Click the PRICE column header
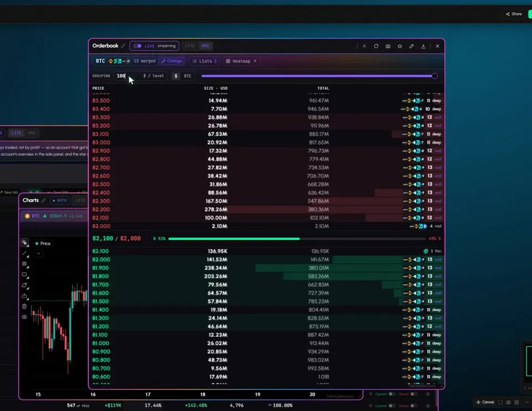Viewport: 532px width, 411px height. (98, 88)
